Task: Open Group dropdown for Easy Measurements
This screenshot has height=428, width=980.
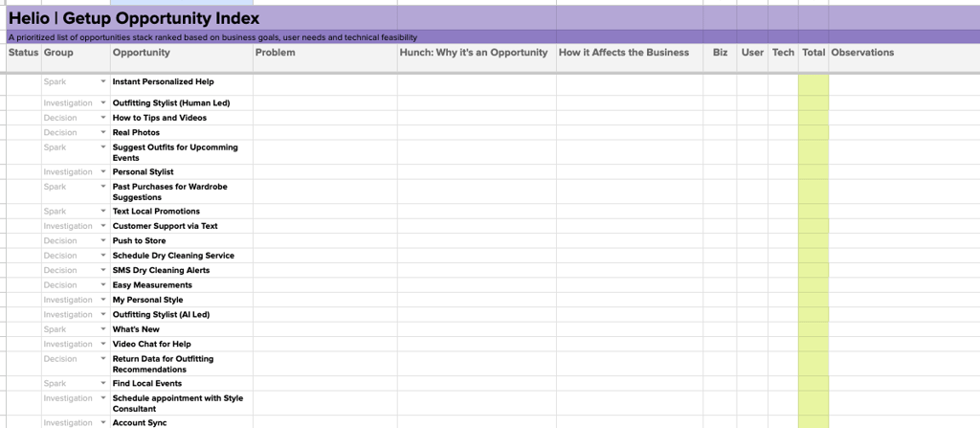Action: point(103,285)
